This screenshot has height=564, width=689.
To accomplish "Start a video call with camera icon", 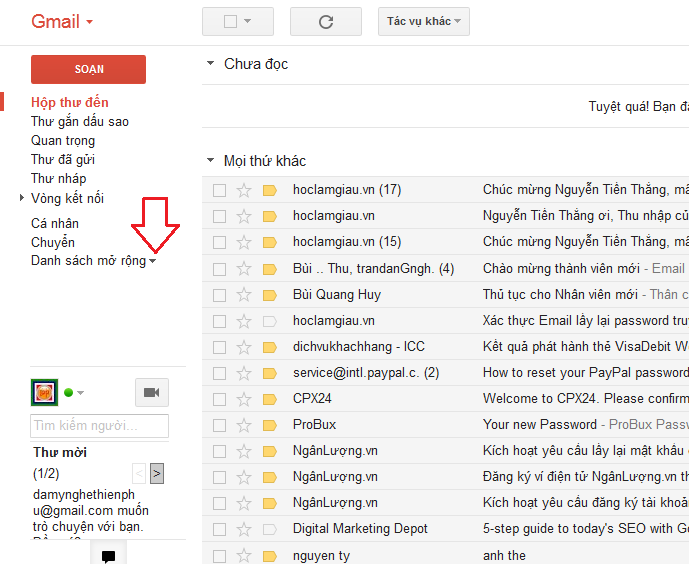I will pyautogui.click(x=152, y=392).
